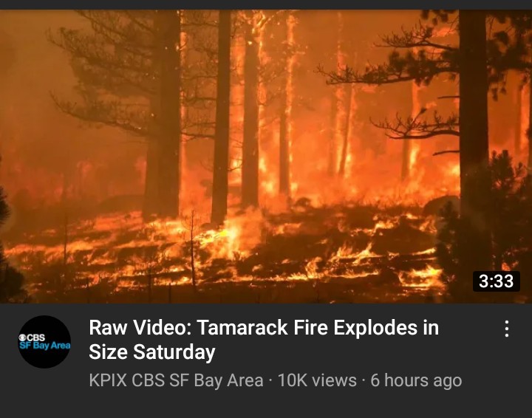The width and height of the screenshot is (532, 418).
Task: Click the '6 hours ago' upload time
Action: [x=416, y=380]
